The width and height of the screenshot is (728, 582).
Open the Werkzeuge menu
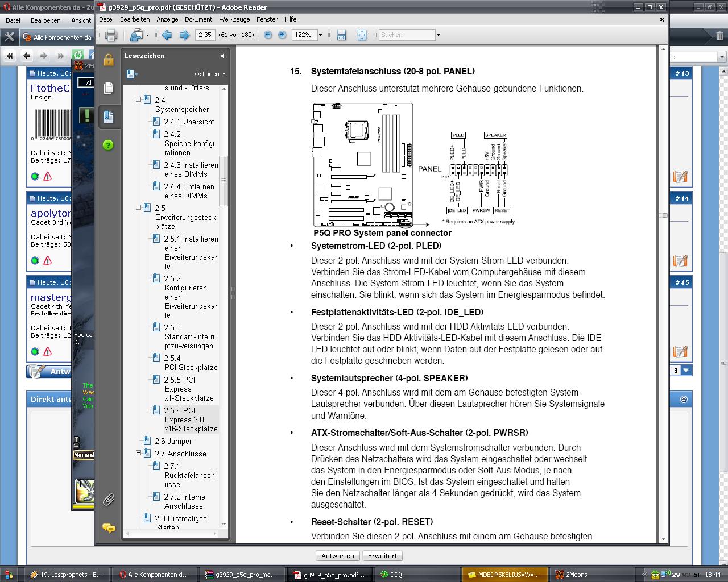234,19
